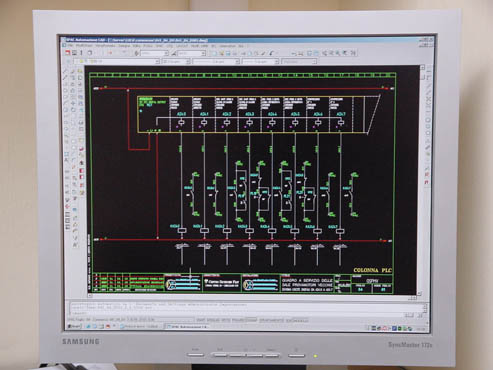The height and width of the screenshot is (370, 493).
Task: Select SPAC Automazione taskbar button
Action: pyautogui.click(x=187, y=327)
